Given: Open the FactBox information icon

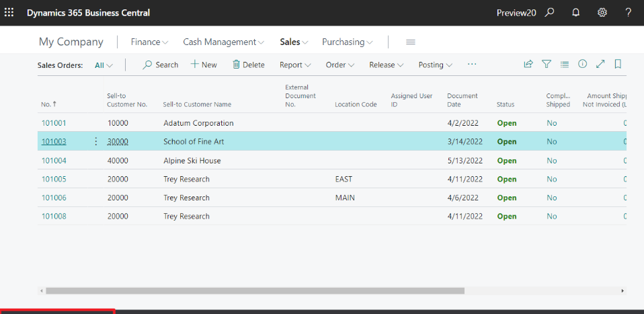Looking at the screenshot, I should tap(582, 64).
